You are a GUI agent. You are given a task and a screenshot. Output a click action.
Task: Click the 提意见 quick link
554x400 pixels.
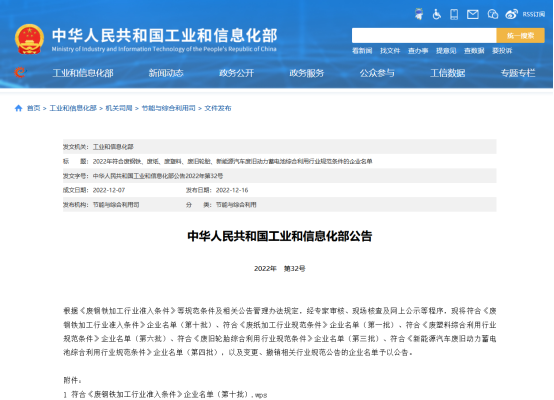click(x=446, y=51)
